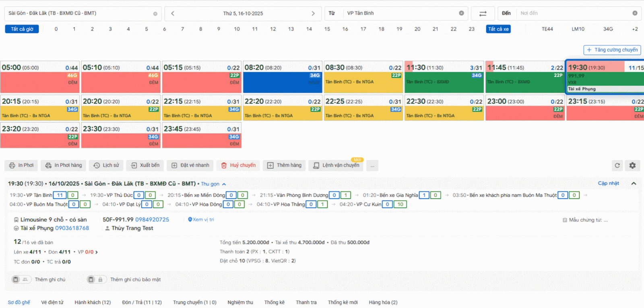Toggle the Tất cả xe vehicle filter
Screen dimensions: 644x308
pyautogui.click(x=498, y=29)
